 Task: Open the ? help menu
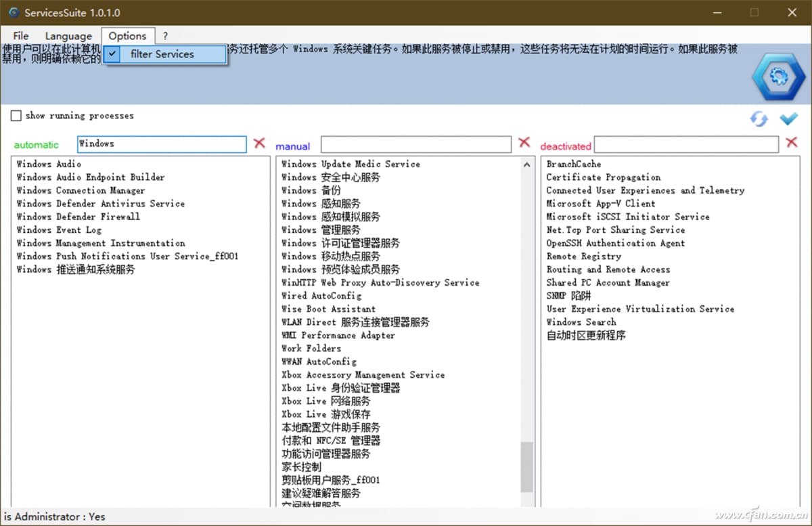(x=165, y=36)
